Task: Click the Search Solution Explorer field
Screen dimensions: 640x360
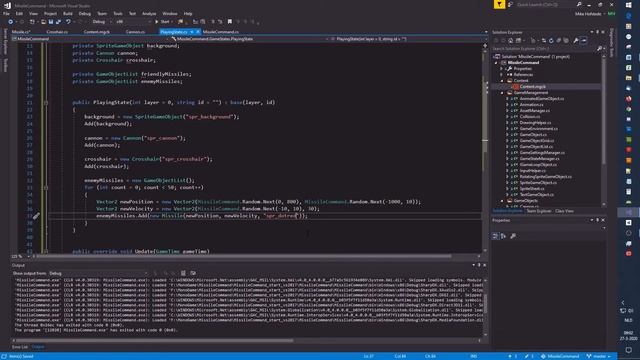Action: pos(544,49)
